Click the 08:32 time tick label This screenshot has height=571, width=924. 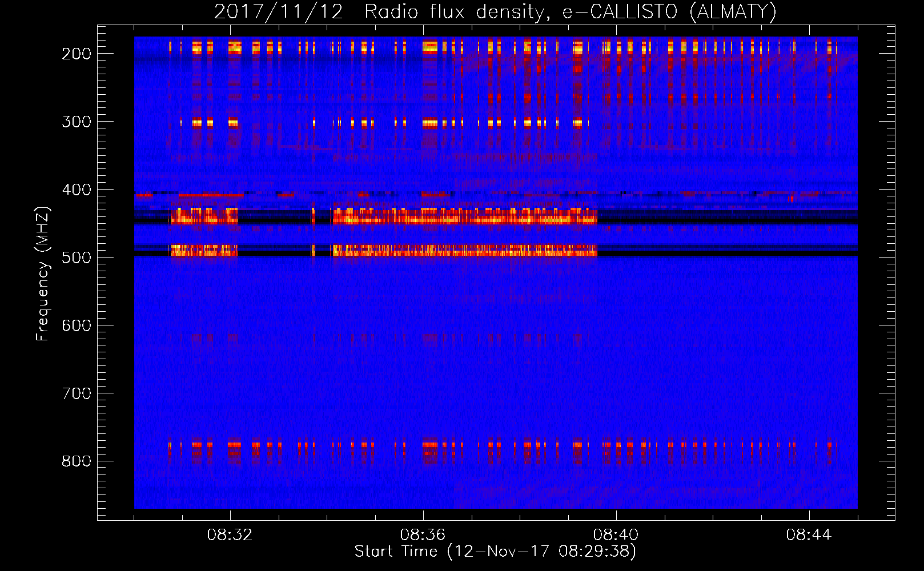click(x=230, y=535)
